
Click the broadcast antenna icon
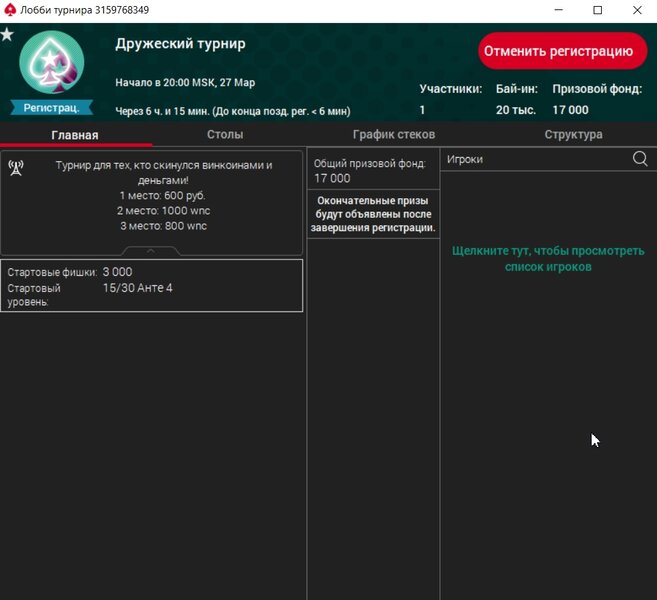click(16, 167)
